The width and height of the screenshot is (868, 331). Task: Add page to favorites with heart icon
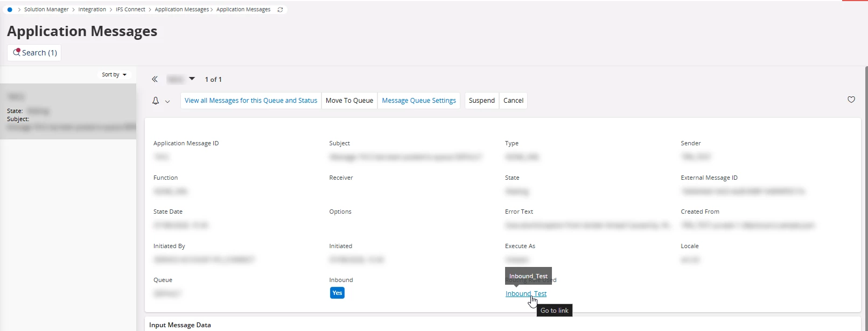tap(851, 100)
